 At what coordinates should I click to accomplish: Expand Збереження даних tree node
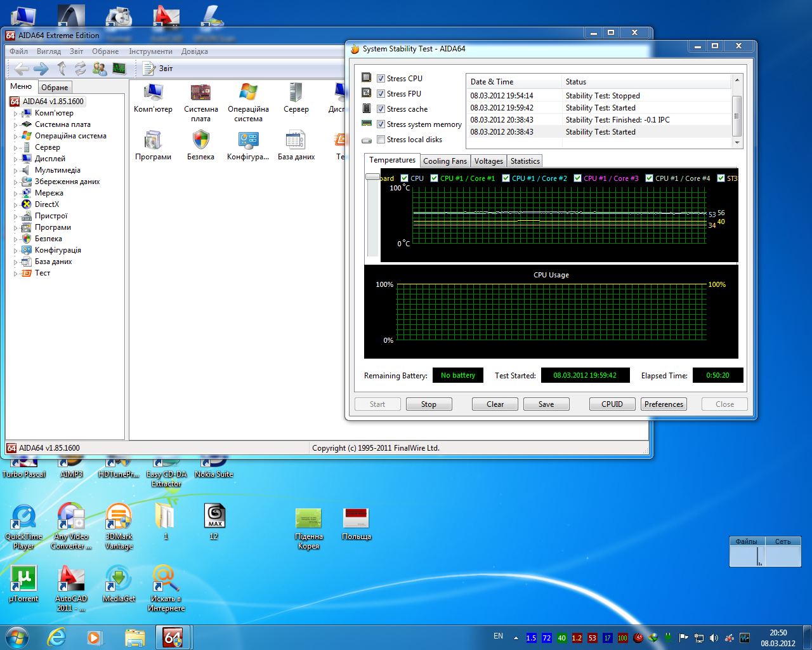pos(16,182)
